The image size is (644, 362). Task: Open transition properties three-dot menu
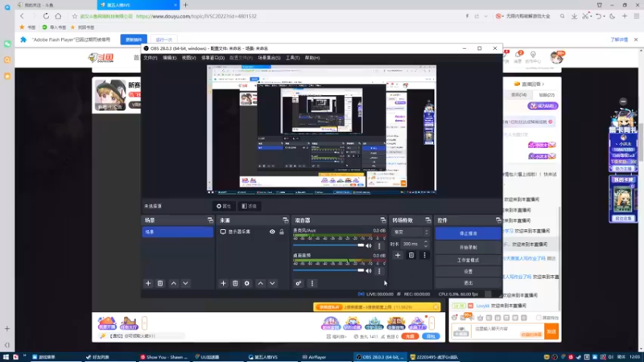point(425,255)
